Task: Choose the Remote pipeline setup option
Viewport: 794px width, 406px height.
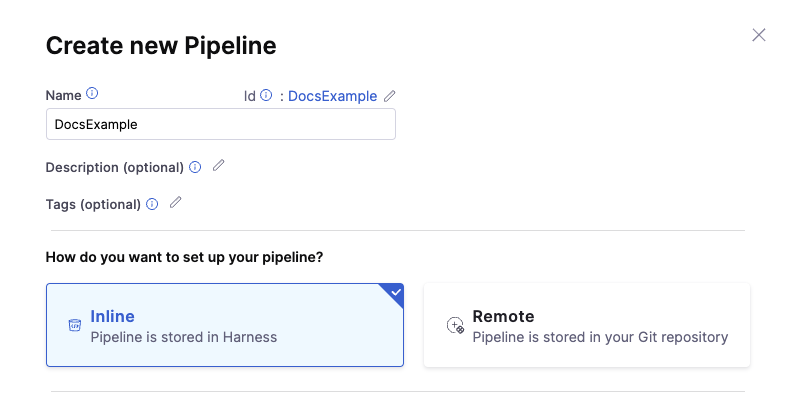Action: (x=586, y=325)
